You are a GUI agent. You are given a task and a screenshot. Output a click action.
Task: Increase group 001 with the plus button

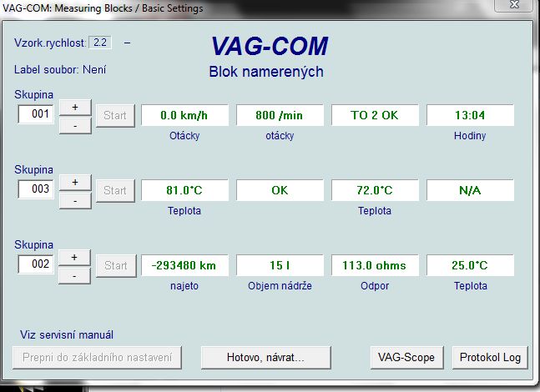[75, 108]
